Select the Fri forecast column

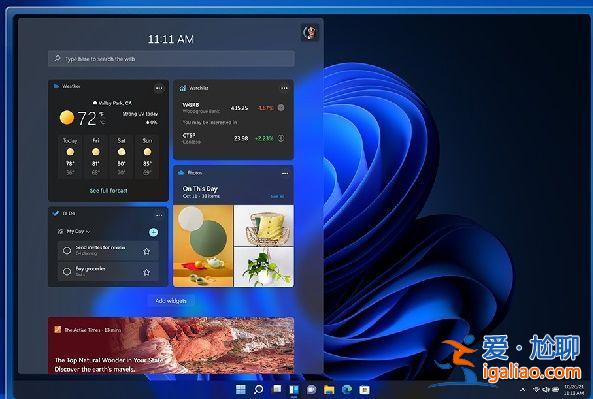96,157
